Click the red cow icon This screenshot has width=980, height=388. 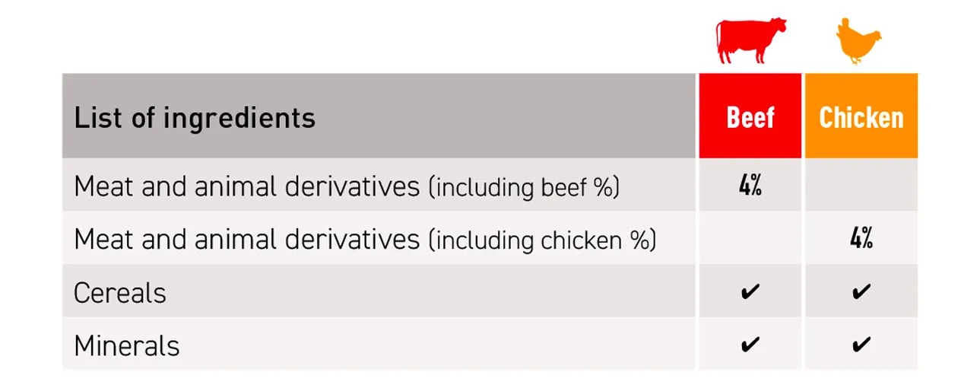(x=751, y=41)
